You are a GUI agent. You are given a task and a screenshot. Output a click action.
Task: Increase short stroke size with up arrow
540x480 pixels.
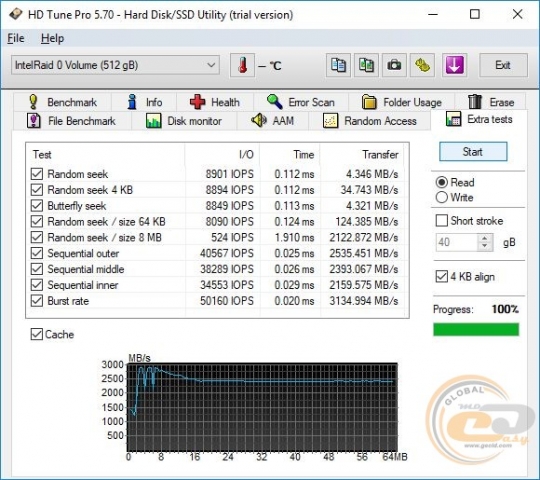[485, 238]
